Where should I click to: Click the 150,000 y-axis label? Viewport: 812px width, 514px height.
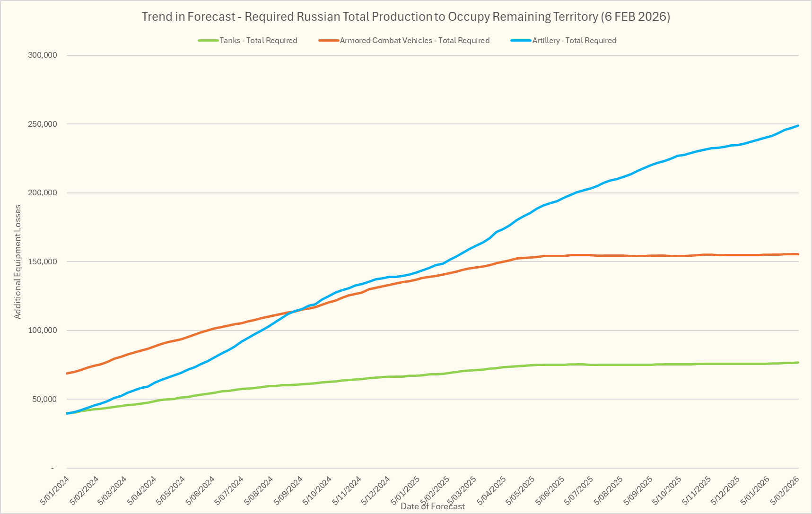(x=43, y=262)
